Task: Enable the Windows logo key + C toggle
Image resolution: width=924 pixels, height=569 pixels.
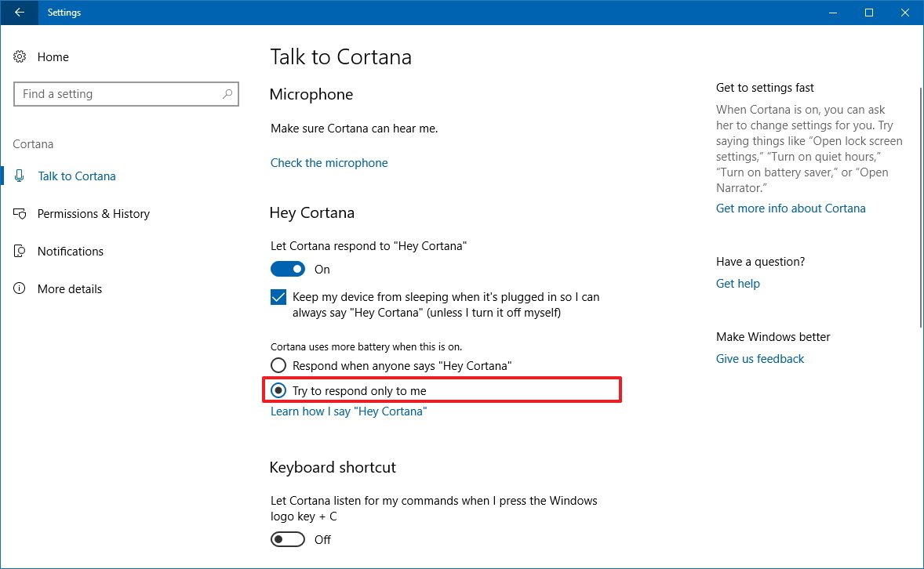Action: tap(288, 540)
